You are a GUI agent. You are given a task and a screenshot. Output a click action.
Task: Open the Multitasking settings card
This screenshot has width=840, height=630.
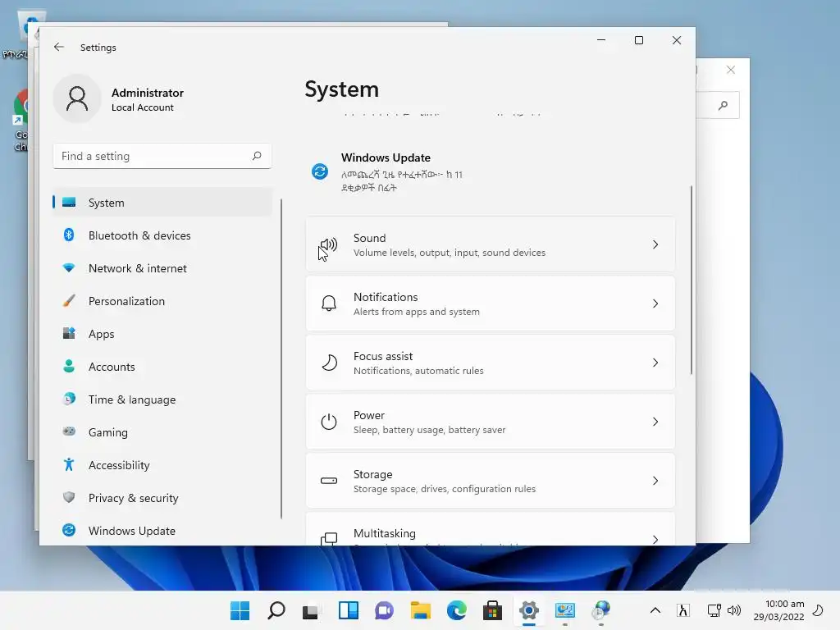(x=491, y=529)
